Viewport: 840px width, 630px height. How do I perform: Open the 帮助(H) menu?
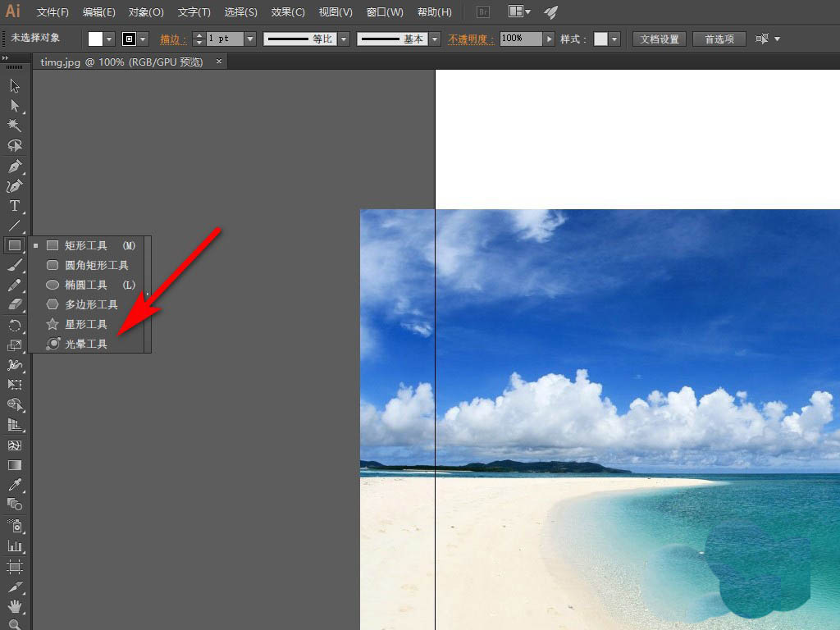[435, 11]
